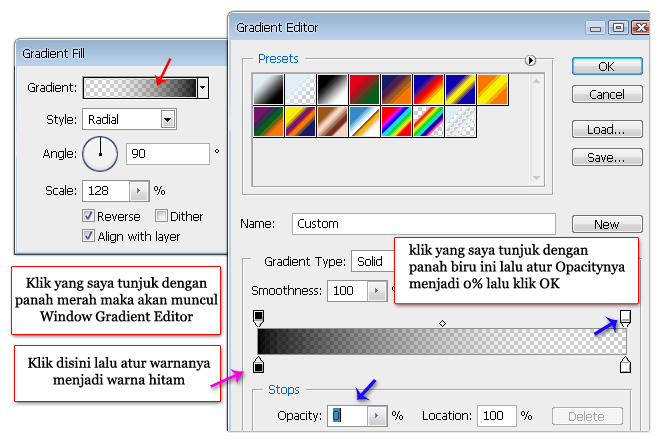Click the gradient preview bar in editor

[442, 342]
